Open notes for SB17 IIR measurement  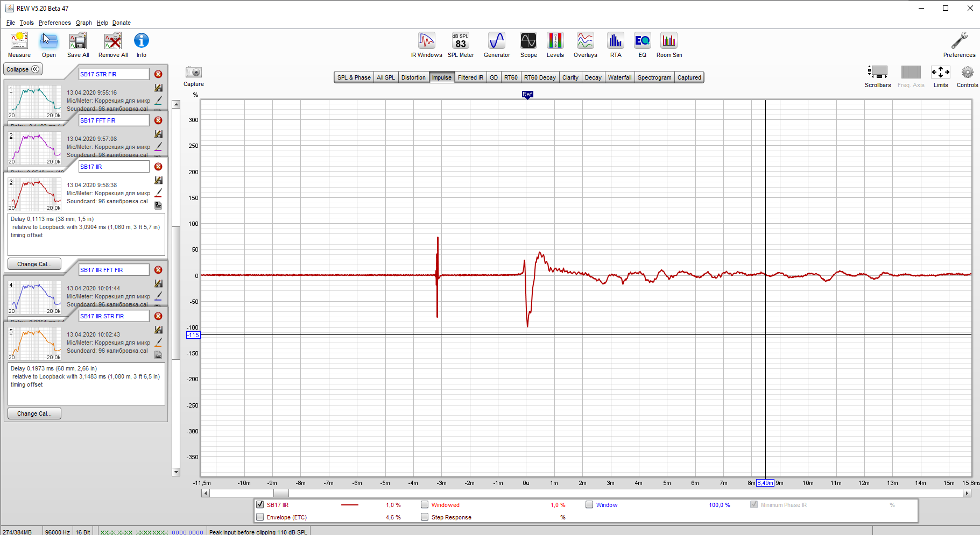pyautogui.click(x=158, y=205)
